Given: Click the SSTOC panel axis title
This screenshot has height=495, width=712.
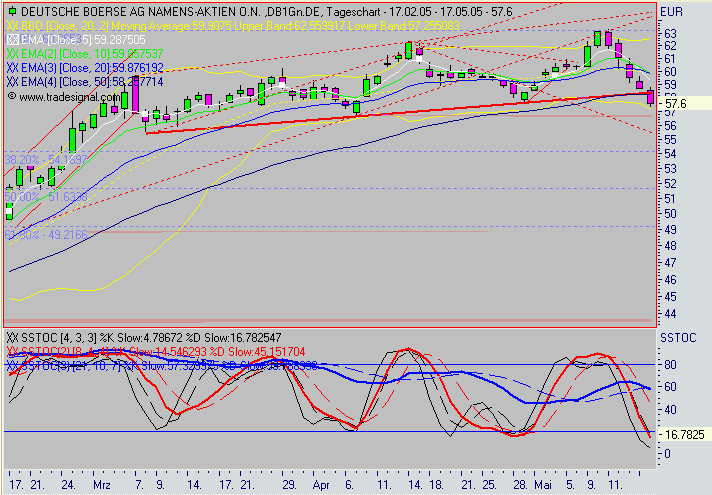Looking at the screenshot, I should [x=678, y=338].
